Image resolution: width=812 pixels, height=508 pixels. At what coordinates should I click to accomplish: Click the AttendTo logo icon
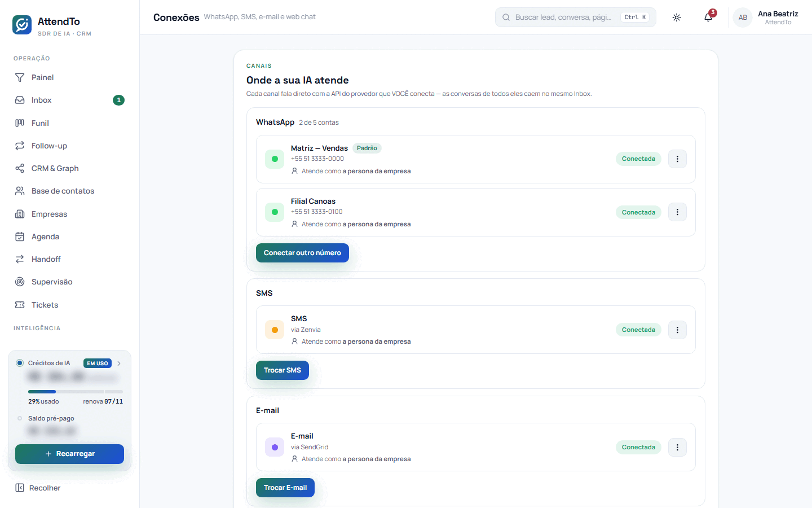click(22, 25)
